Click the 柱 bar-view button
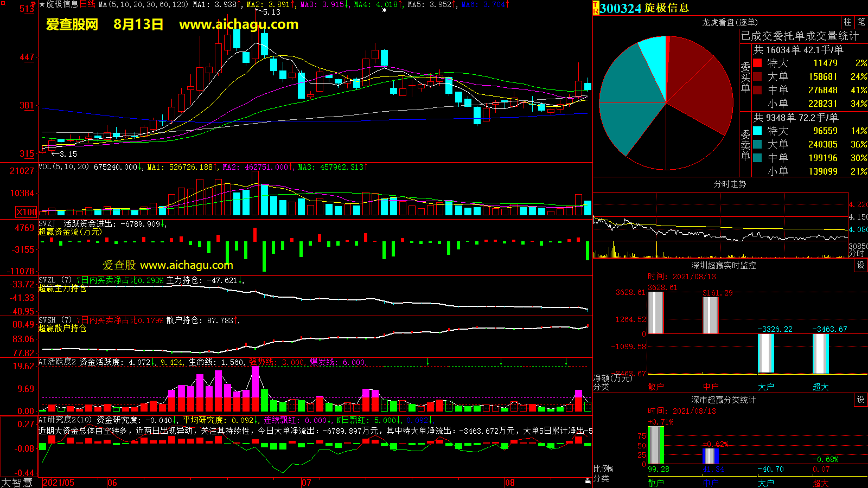This screenshot has width=868, height=488. (847, 22)
